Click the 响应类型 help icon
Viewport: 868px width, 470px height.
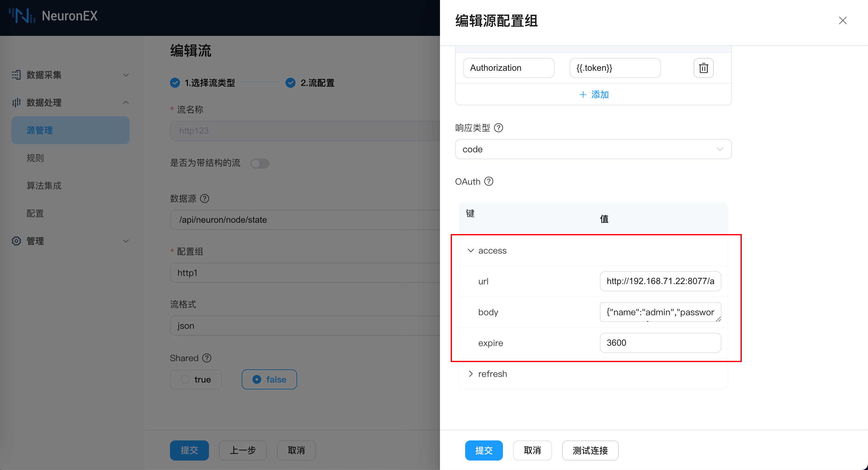click(498, 128)
